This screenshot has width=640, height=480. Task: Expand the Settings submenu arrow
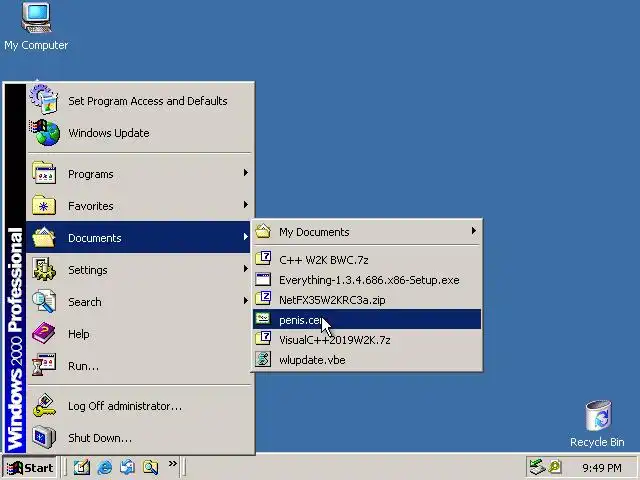tap(245, 269)
